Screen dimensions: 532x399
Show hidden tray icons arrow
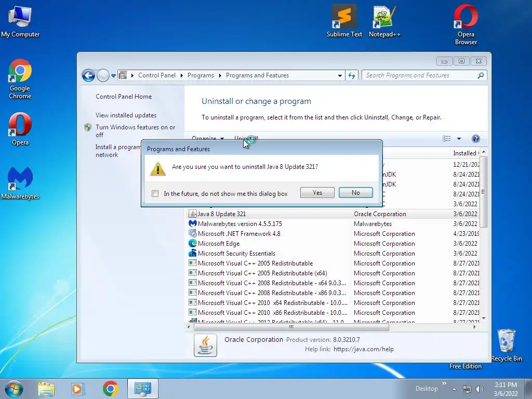coord(454,389)
